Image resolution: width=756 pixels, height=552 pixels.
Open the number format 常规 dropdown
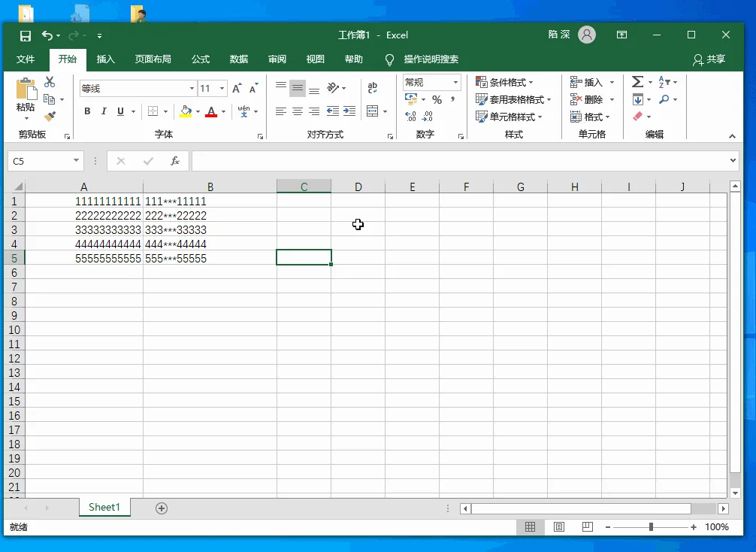pyautogui.click(x=455, y=83)
